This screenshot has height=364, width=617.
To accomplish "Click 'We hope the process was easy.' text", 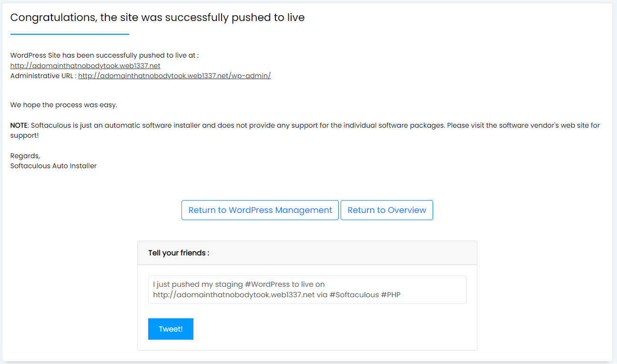I will tap(63, 105).
